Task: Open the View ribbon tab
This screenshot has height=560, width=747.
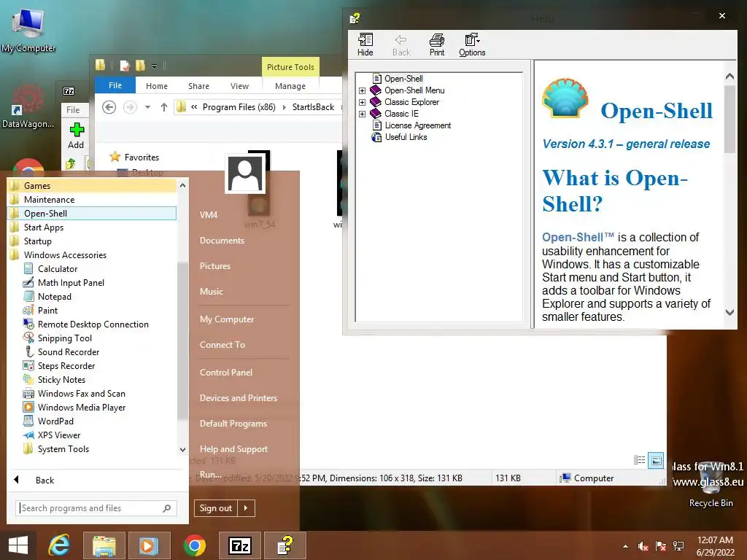Action: [x=239, y=86]
